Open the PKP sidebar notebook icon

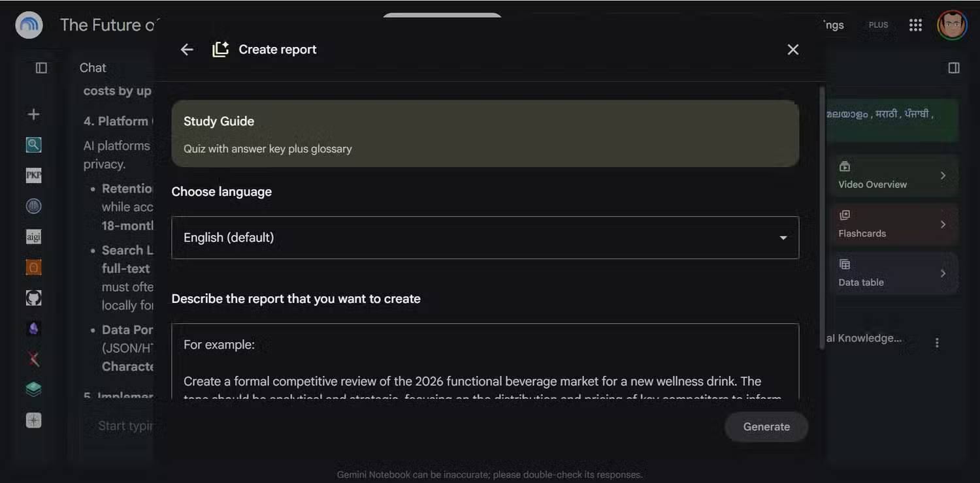[x=33, y=176]
